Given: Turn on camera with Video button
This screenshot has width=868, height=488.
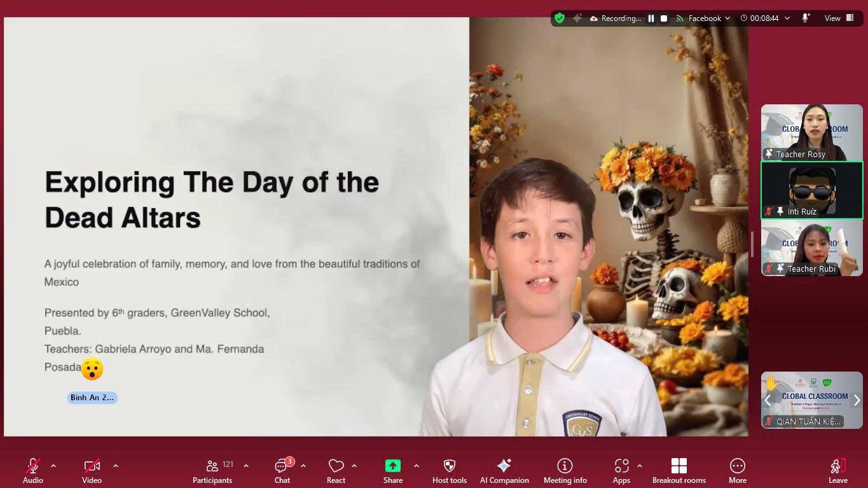Looking at the screenshot, I should pyautogui.click(x=92, y=471).
